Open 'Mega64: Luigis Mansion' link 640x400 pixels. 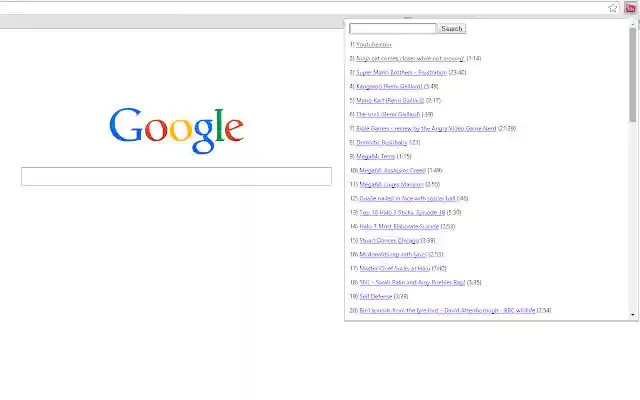[391, 184]
